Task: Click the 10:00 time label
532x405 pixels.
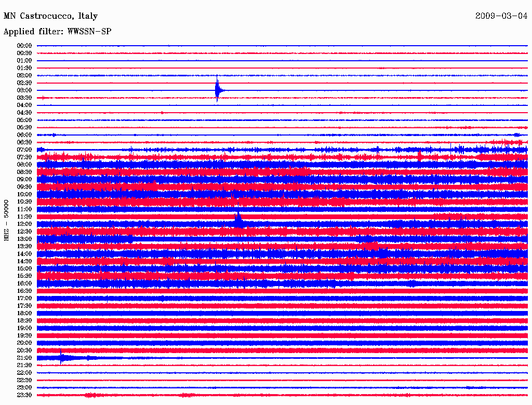Action: tap(24, 194)
